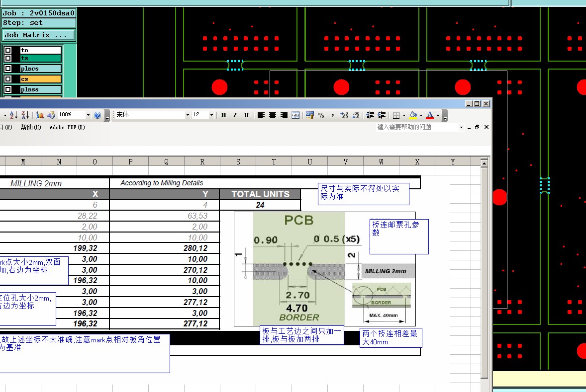586x392 pixels.
Task: Select the text box 桥连邮票孔参数
Action: click(399, 236)
